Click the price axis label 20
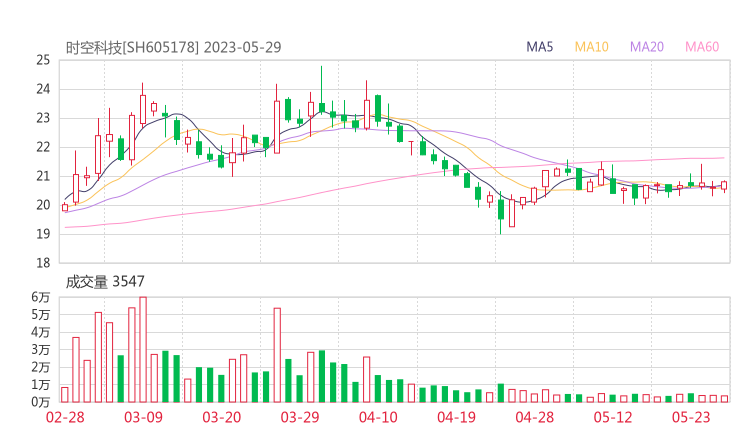Viewport: 740px width, 440px height. 43,205
